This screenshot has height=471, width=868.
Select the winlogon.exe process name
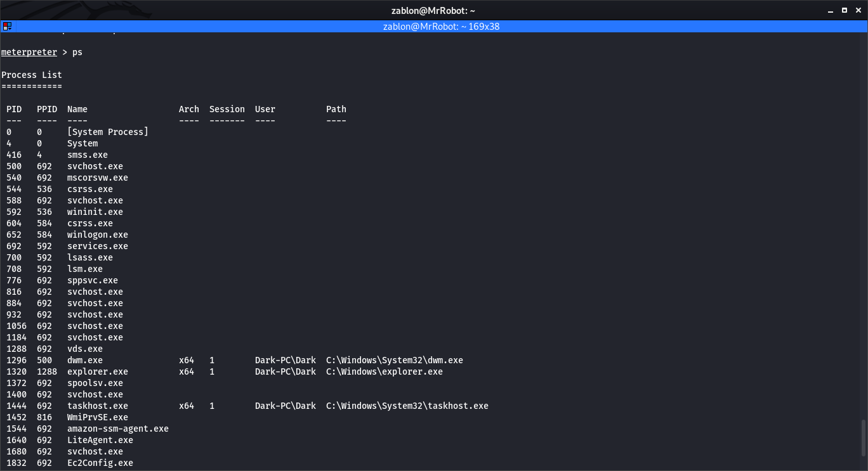[x=98, y=235]
